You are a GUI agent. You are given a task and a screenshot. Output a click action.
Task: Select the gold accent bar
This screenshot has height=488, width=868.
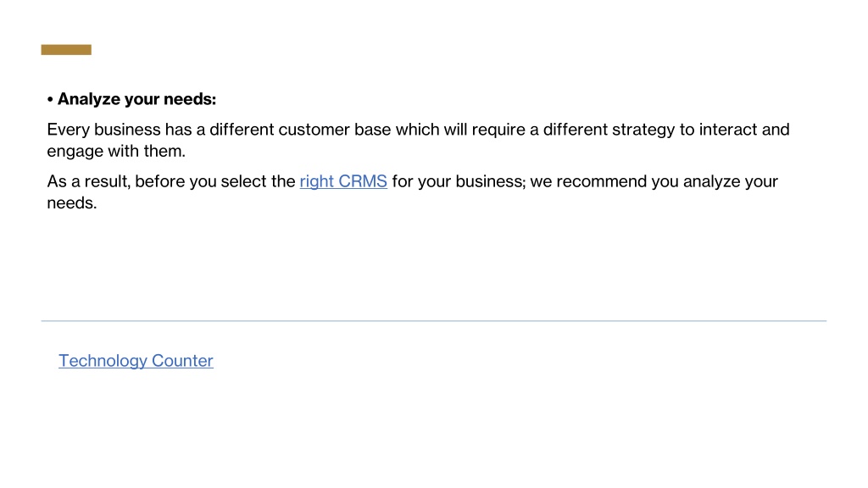pos(66,50)
